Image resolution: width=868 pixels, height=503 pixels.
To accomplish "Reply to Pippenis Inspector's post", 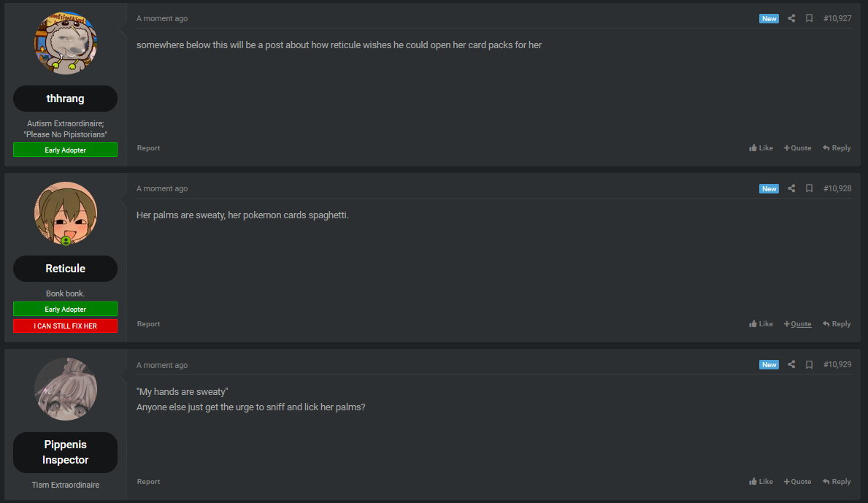I will tap(837, 481).
